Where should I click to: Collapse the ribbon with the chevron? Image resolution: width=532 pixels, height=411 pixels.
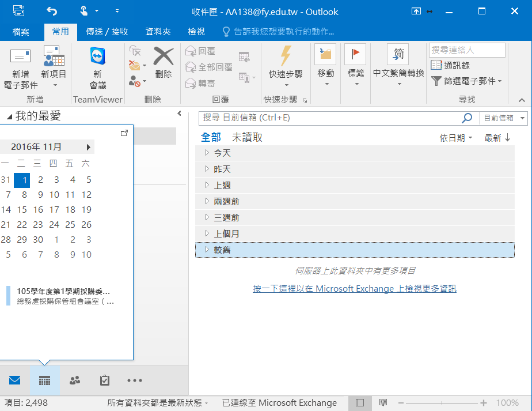522,100
